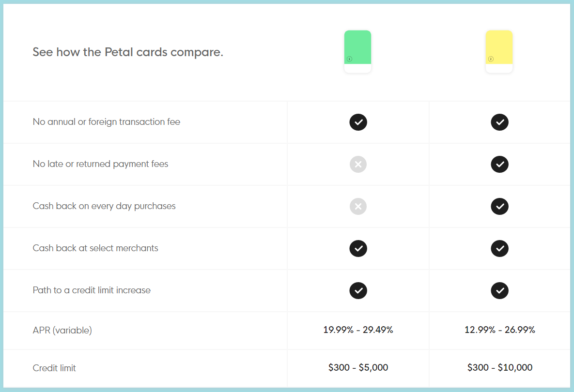Click the 'No annual or foreign transaction fee' label

pyautogui.click(x=107, y=122)
